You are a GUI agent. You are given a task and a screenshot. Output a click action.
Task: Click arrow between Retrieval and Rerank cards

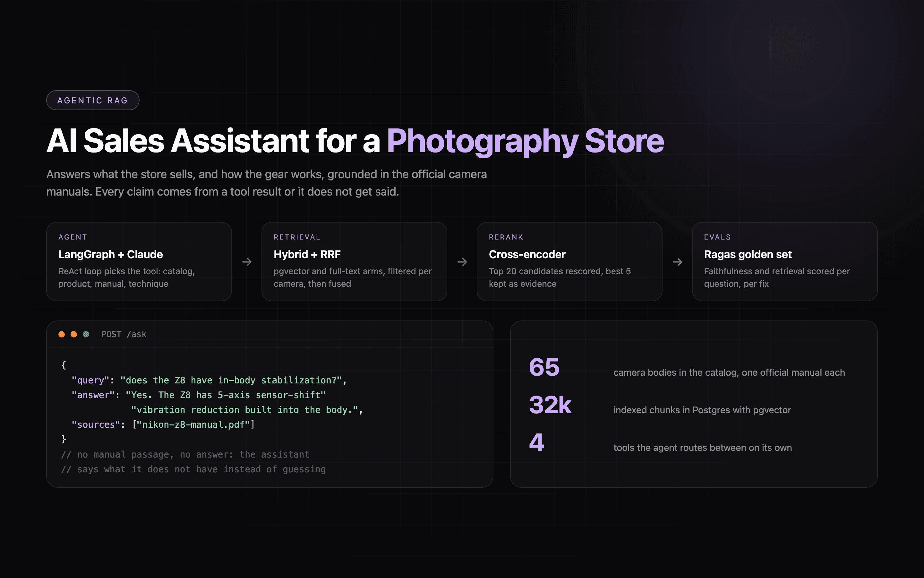pyautogui.click(x=462, y=262)
